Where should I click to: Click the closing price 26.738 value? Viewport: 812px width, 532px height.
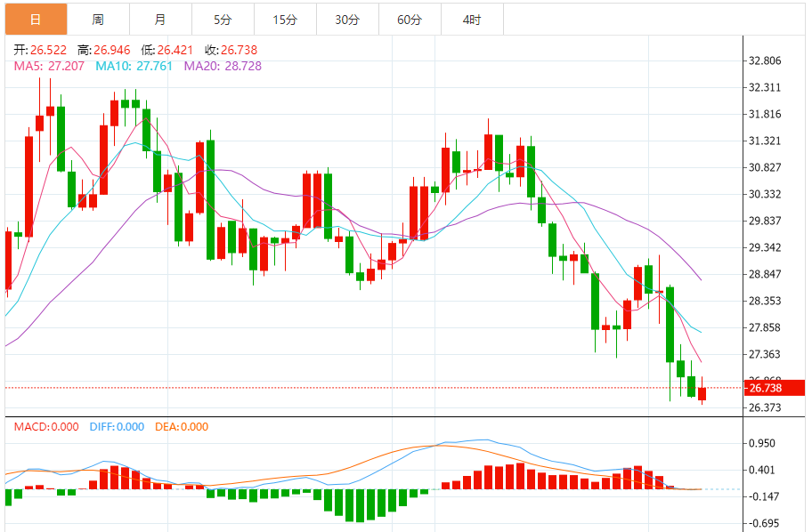point(239,50)
